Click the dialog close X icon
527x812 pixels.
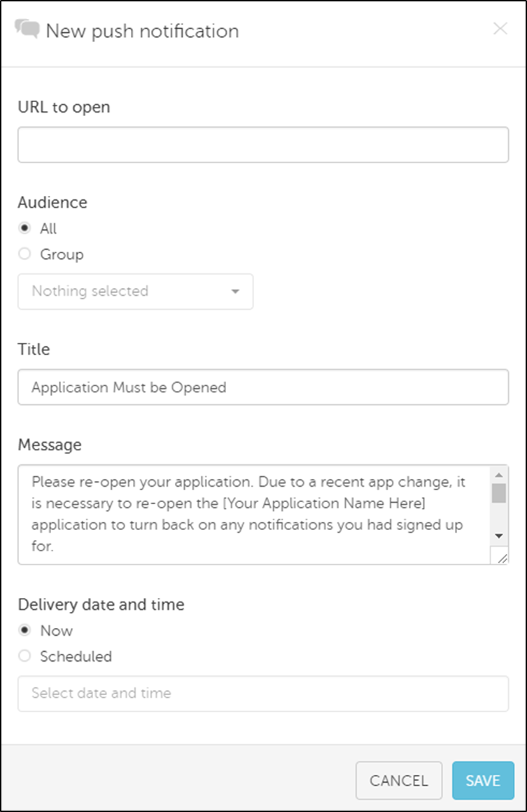(x=500, y=29)
